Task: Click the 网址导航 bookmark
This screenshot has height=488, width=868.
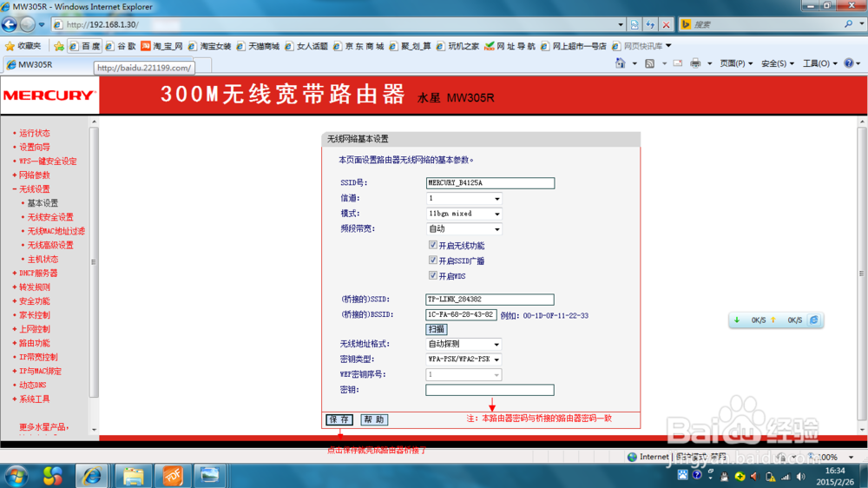Action: [x=510, y=46]
